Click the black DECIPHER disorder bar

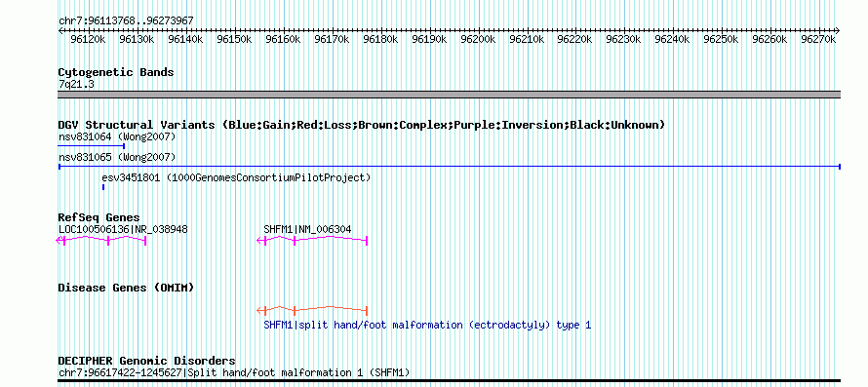(450, 381)
